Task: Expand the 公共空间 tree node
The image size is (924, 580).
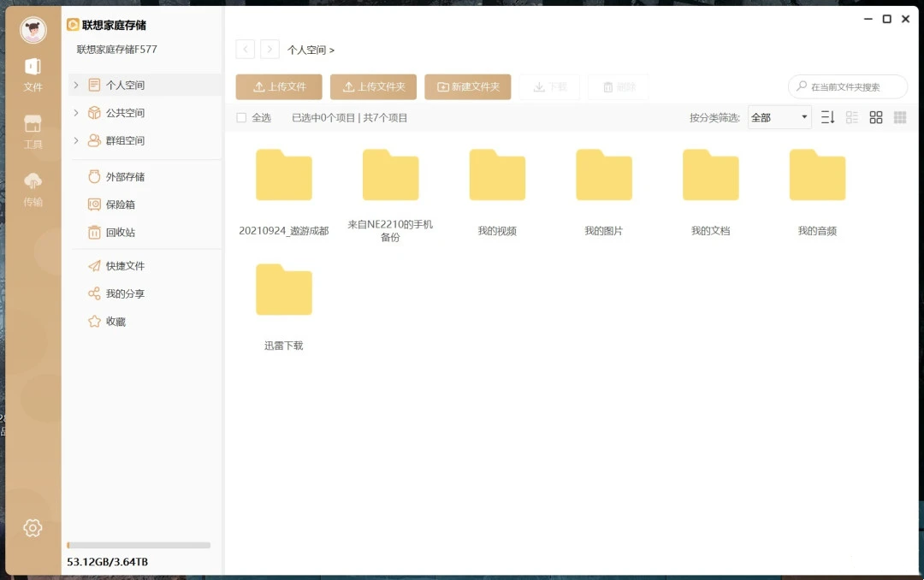Action: pos(76,113)
